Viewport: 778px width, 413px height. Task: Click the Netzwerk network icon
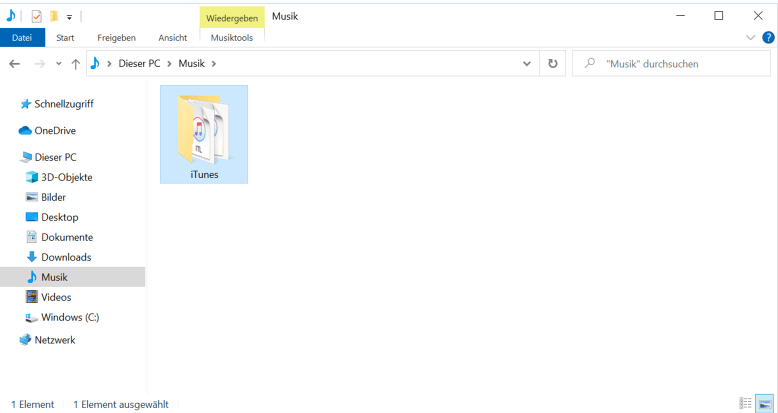[x=25, y=340]
